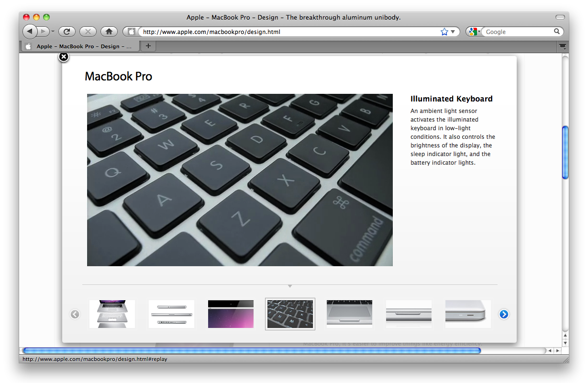Open the list all tabs button

click(x=563, y=46)
